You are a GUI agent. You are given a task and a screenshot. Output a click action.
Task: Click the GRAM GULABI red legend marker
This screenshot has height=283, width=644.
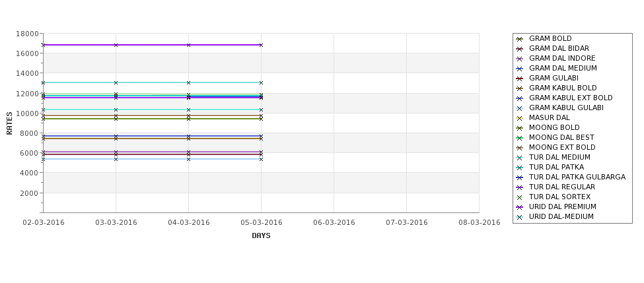pos(520,79)
